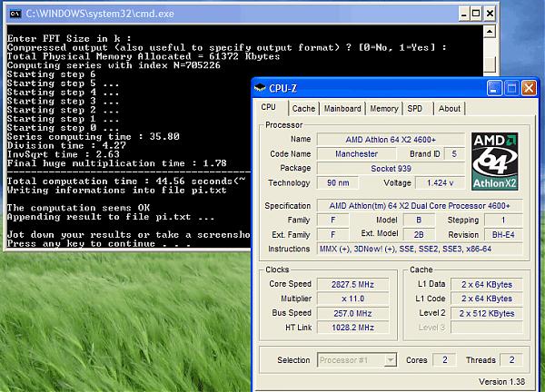Click the empty Level 3 cache field
This screenshot has height=392, width=545.
click(x=487, y=328)
